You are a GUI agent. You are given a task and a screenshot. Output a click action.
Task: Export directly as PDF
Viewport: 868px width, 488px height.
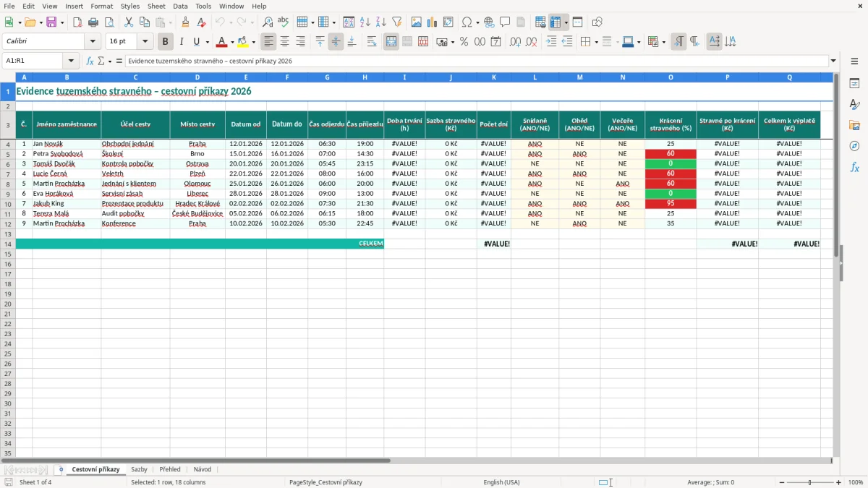[77, 22]
